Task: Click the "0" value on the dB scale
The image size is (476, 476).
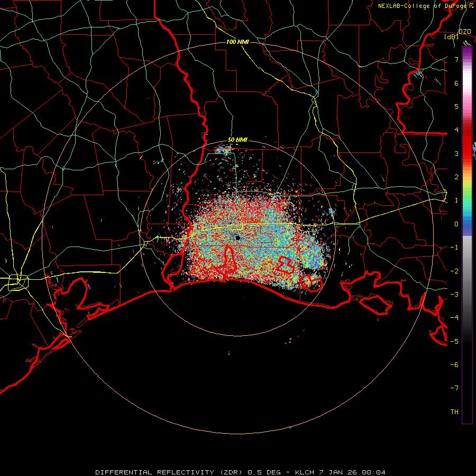Action: pyautogui.click(x=456, y=224)
